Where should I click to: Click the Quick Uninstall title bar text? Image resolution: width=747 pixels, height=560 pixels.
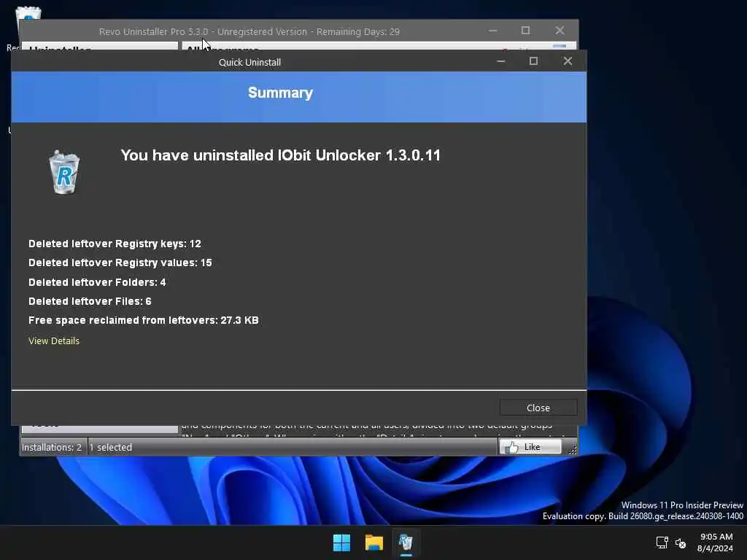coord(249,63)
